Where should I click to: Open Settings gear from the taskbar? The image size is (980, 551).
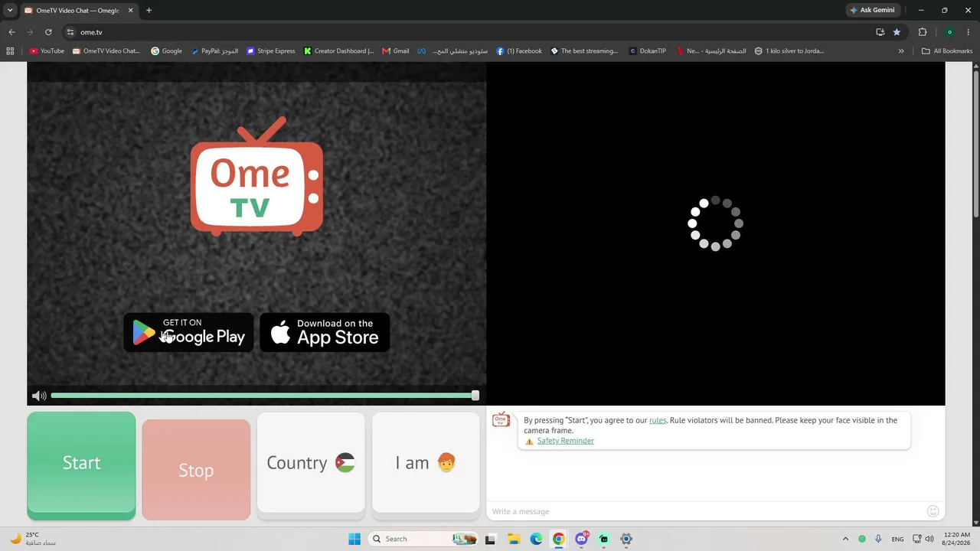pos(626,539)
